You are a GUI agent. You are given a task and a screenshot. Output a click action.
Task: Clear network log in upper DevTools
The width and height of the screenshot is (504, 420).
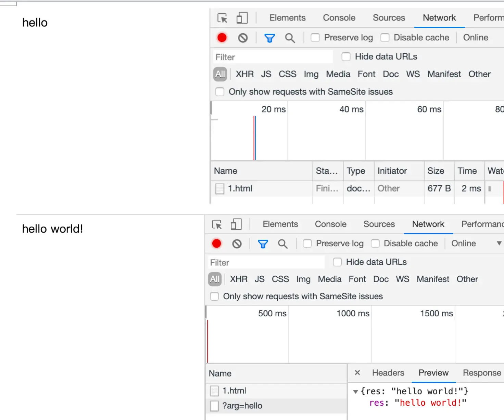(x=243, y=38)
